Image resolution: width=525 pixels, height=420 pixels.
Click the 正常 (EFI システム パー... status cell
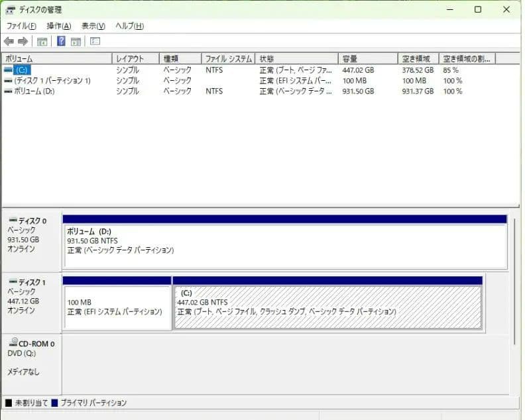pos(296,81)
